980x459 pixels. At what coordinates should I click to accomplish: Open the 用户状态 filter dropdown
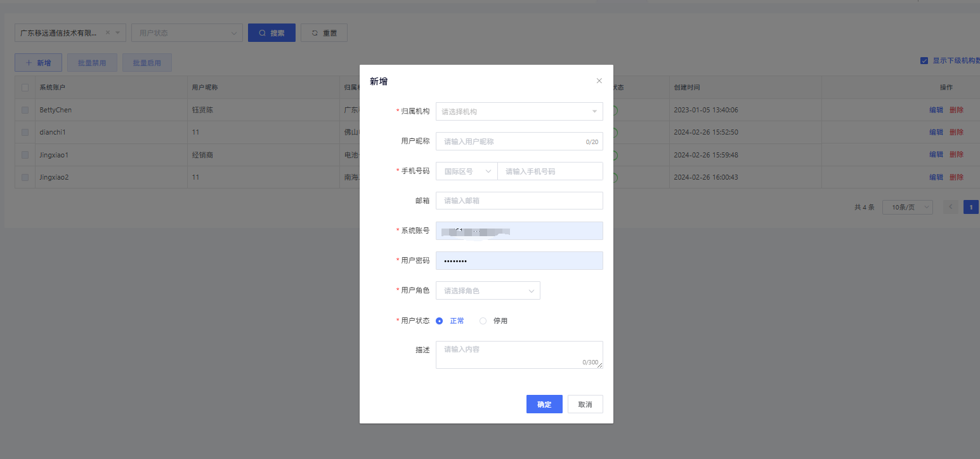[186, 33]
